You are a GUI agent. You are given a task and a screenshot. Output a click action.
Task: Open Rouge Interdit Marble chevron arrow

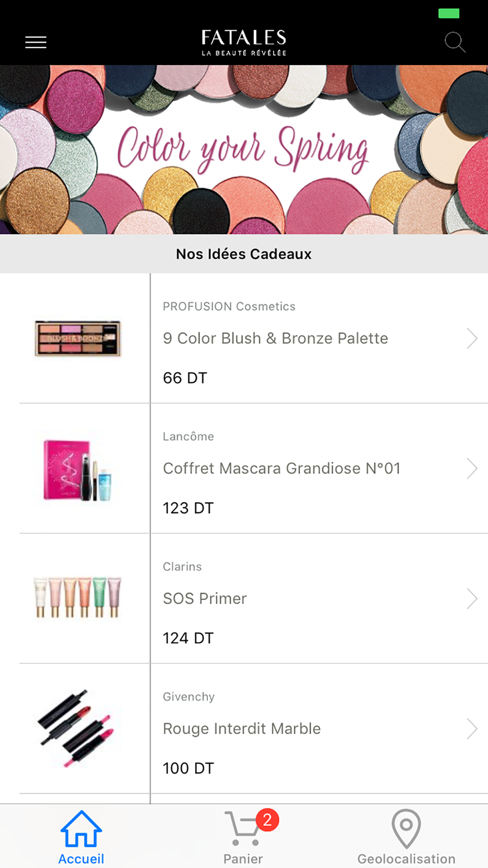[x=471, y=728]
